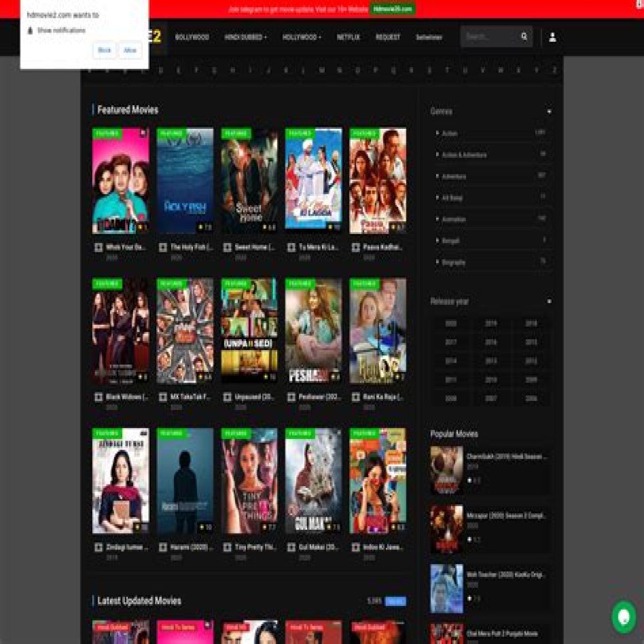
Task: Open the Adventure genre link
Action: tap(454, 177)
